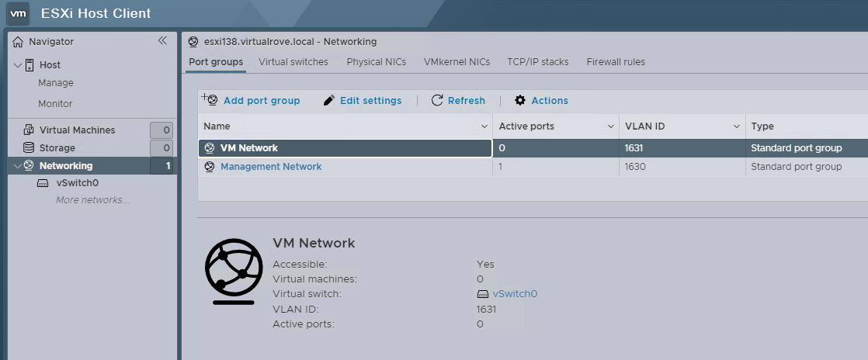868x360 pixels.
Task: Open the Management Network port group link
Action: point(271,167)
